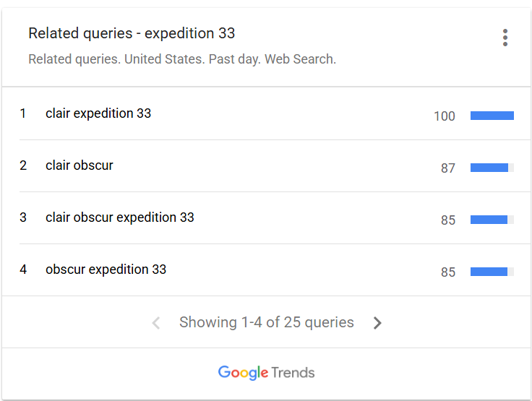Open the 'clair expedition 33' query
The image size is (532, 401).
tap(98, 113)
